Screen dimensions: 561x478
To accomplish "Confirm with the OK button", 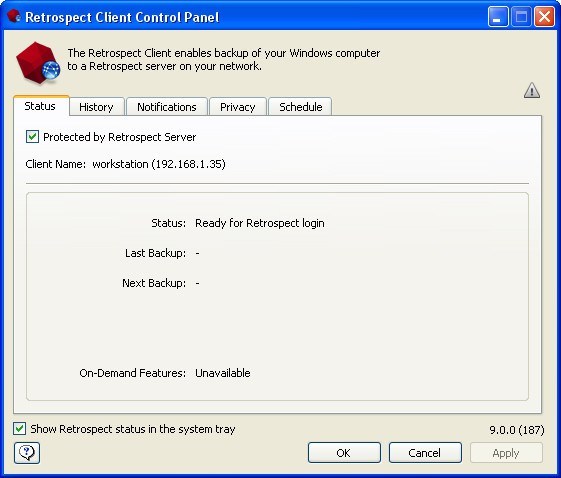I will [x=344, y=453].
